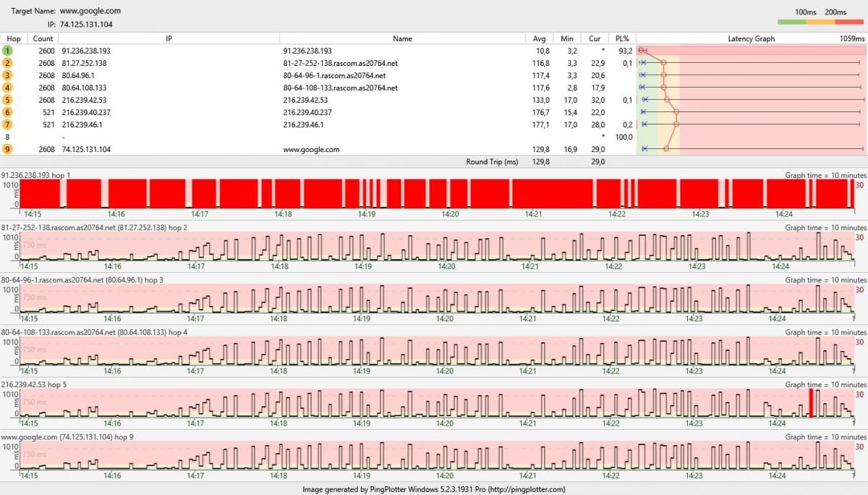Click the green hop 1 circle icon
This screenshot has width=868, height=495.
(8, 51)
